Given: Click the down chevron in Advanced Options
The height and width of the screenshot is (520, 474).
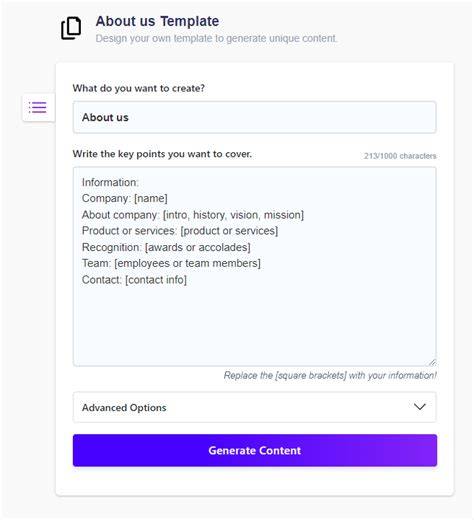Looking at the screenshot, I should (420, 407).
